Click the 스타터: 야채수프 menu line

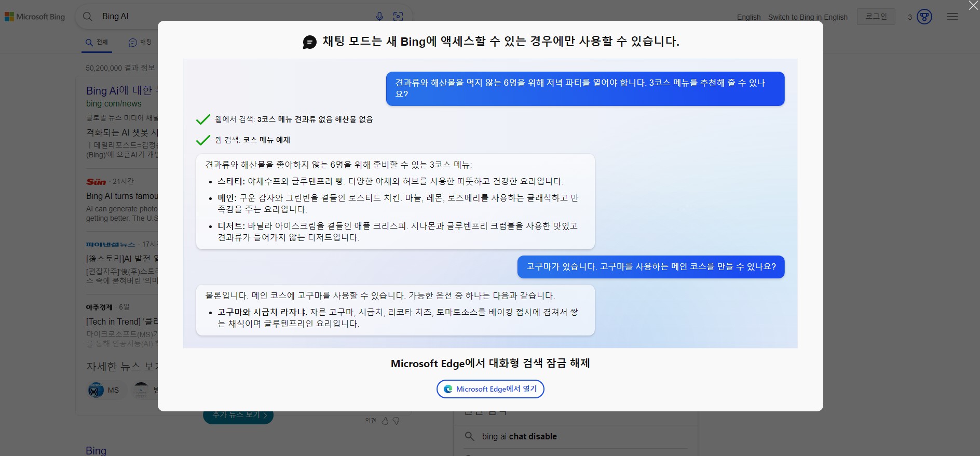[x=390, y=181]
